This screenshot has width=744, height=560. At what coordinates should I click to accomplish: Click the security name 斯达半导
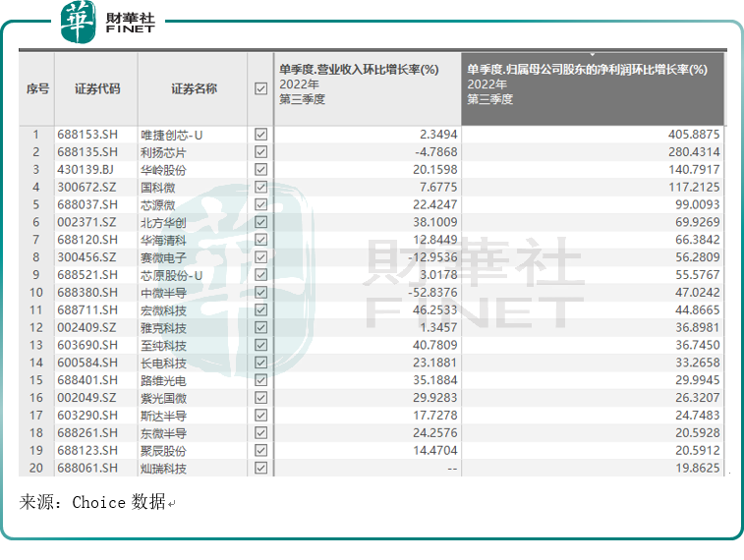tap(163, 416)
